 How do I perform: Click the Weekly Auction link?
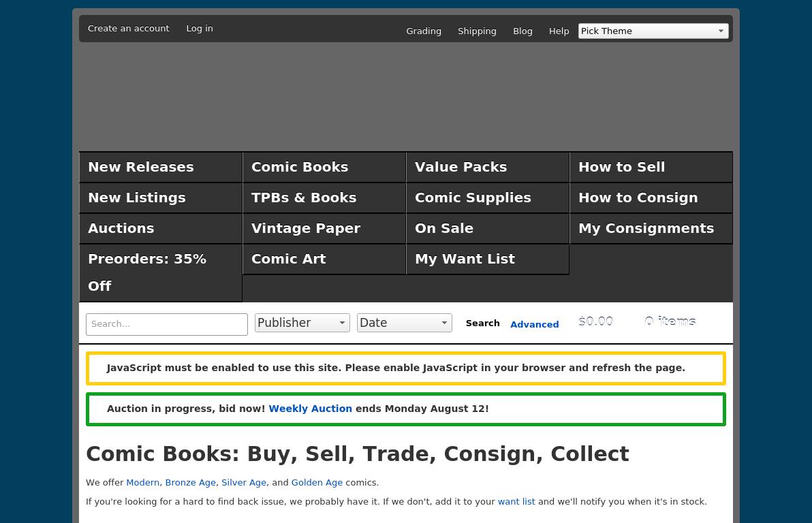pyautogui.click(x=310, y=409)
